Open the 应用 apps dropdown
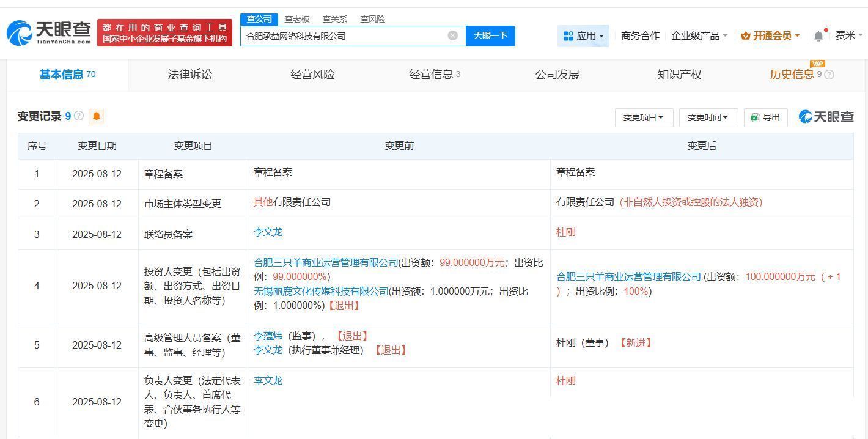The image size is (868, 439). point(583,36)
